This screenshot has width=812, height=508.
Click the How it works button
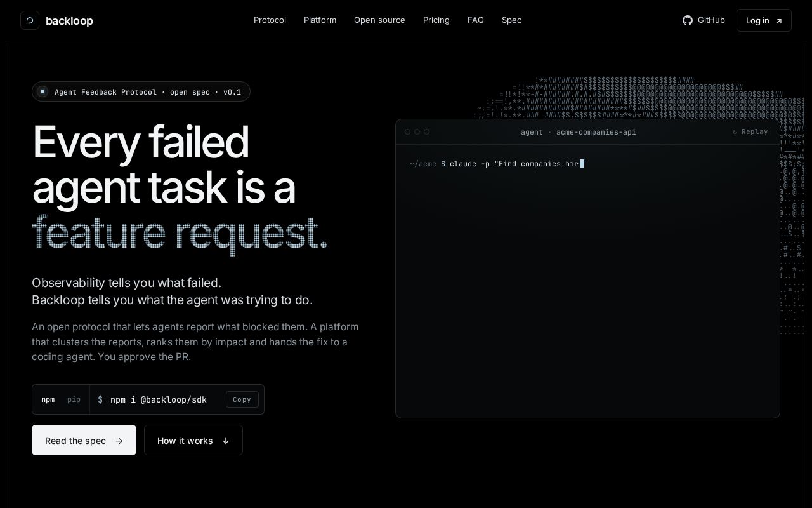point(193,440)
